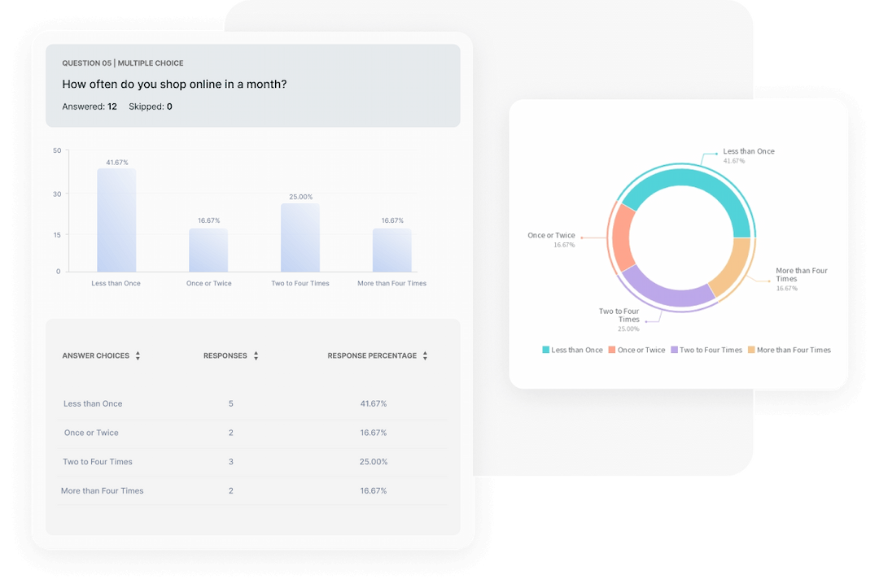The width and height of the screenshot is (879, 588).
Task: Select the QUESTION 05 MULTIPLE CHOICE header
Action: click(122, 63)
